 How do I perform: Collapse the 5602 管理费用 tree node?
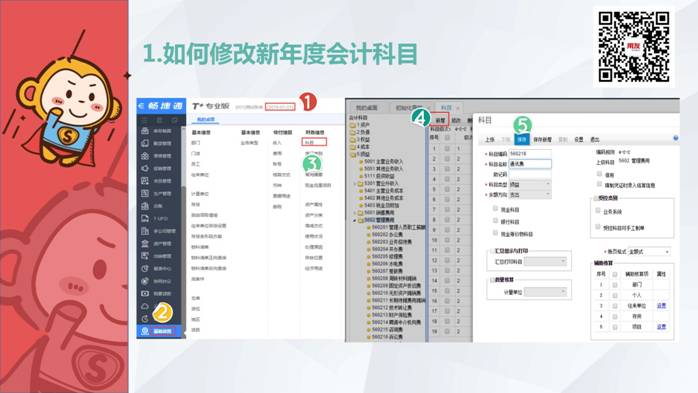[x=355, y=220]
